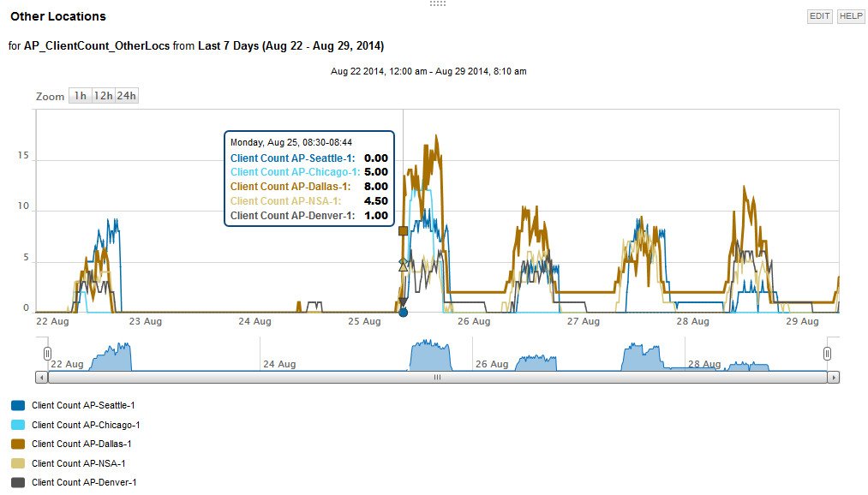Hide the Client Count AP-Dallas-1 series label

click(81, 444)
